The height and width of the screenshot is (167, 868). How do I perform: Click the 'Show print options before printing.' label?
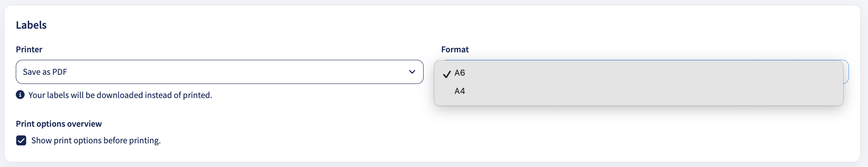pos(96,140)
